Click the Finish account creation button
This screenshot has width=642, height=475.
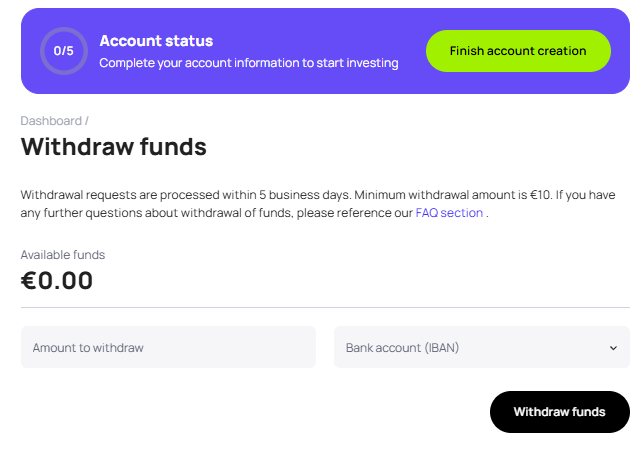[518, 51]
